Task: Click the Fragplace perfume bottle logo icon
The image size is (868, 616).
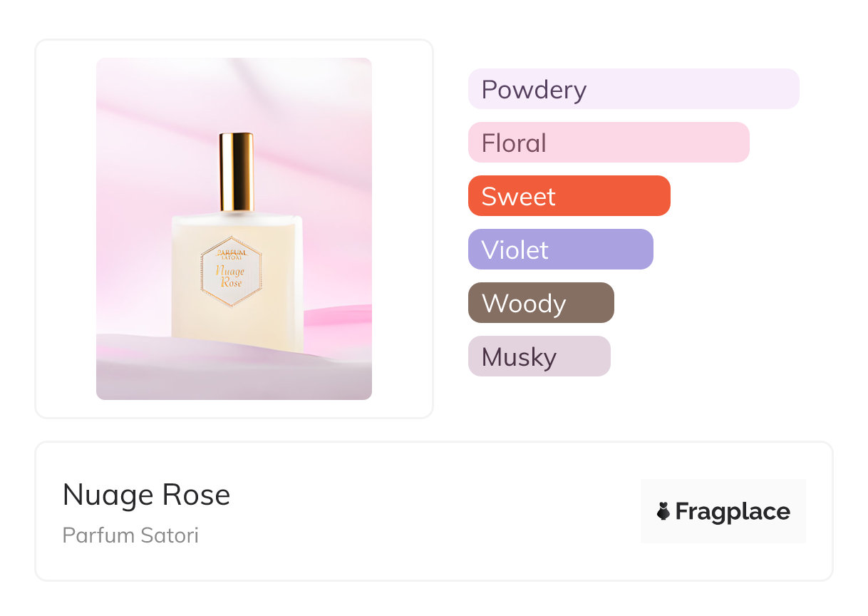Action: tap(663, 511)
